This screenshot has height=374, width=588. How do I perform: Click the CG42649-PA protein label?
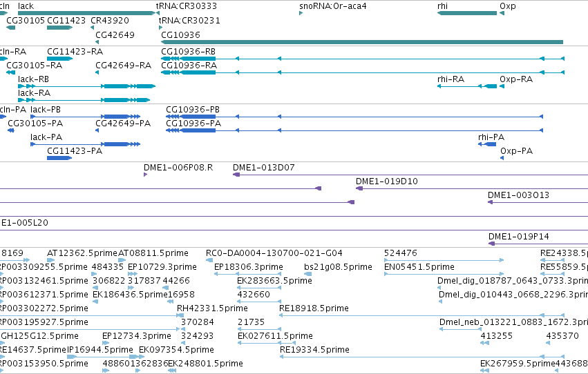pos(123,123)
